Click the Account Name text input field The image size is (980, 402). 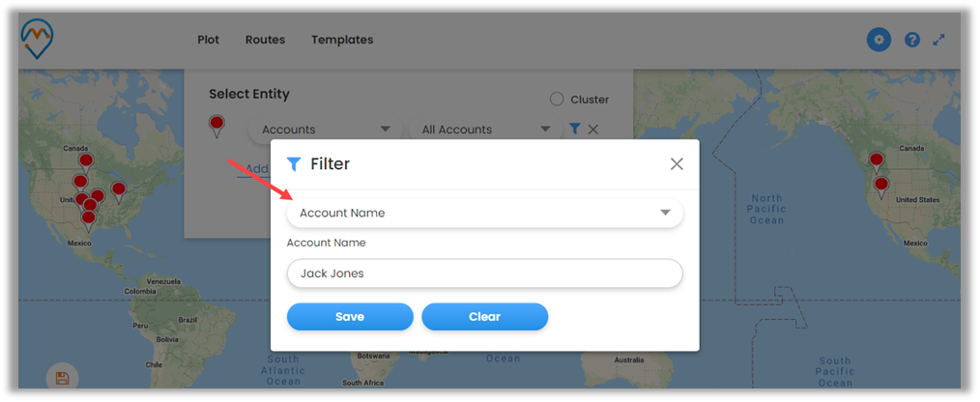[x=484, y=273]
